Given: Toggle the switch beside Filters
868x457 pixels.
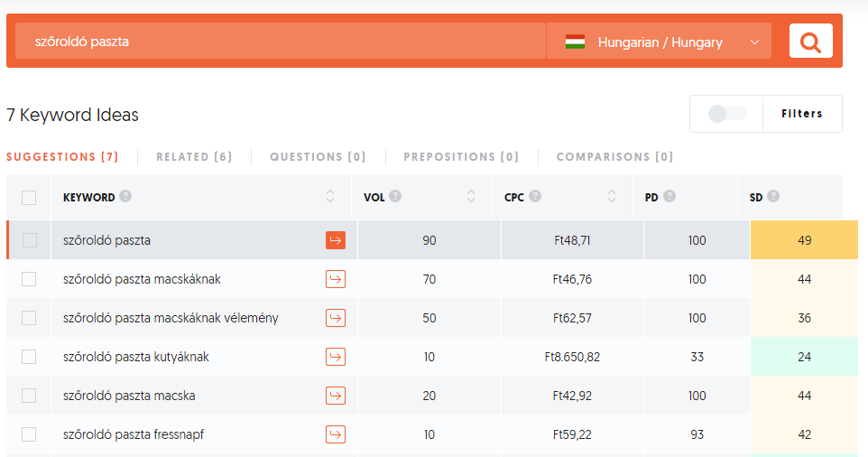Looking at the screenshot, I should (727, 114).
